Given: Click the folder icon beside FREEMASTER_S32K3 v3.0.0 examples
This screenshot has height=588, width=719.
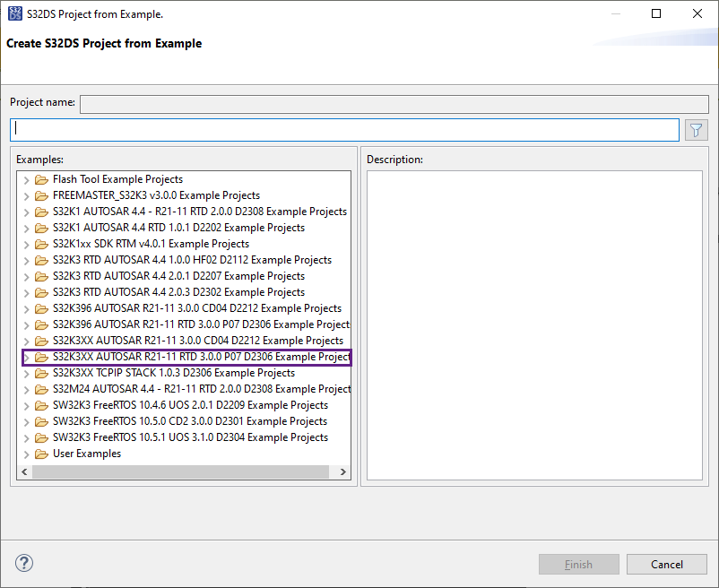Looking at the screenshot, I should tap(41, 195).
